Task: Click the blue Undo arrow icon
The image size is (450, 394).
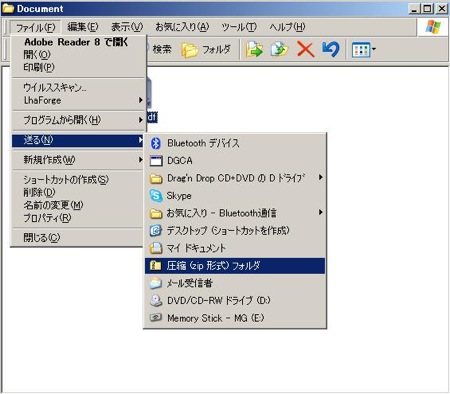Action: coord(331,50)
